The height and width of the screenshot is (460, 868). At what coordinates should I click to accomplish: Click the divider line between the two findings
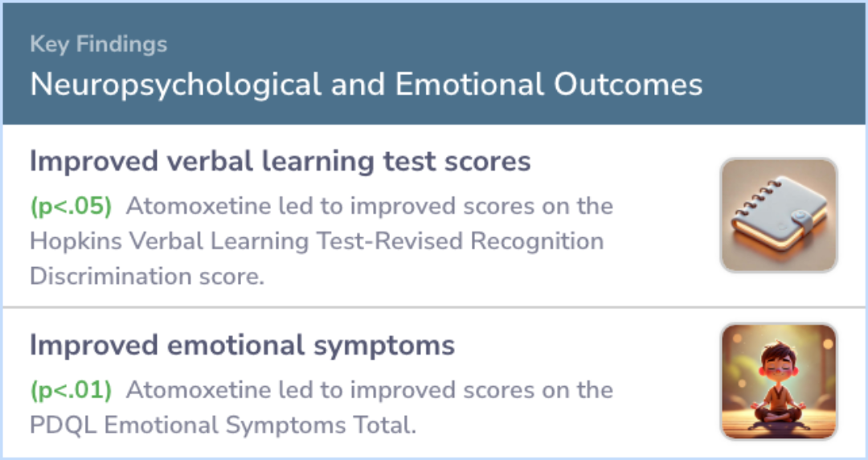pos(434,306)
